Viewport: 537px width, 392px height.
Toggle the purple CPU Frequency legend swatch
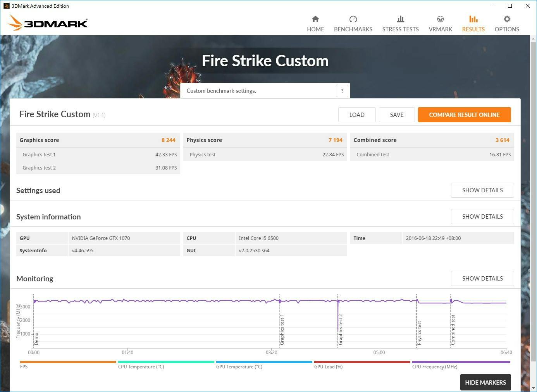tap(461, 362)
